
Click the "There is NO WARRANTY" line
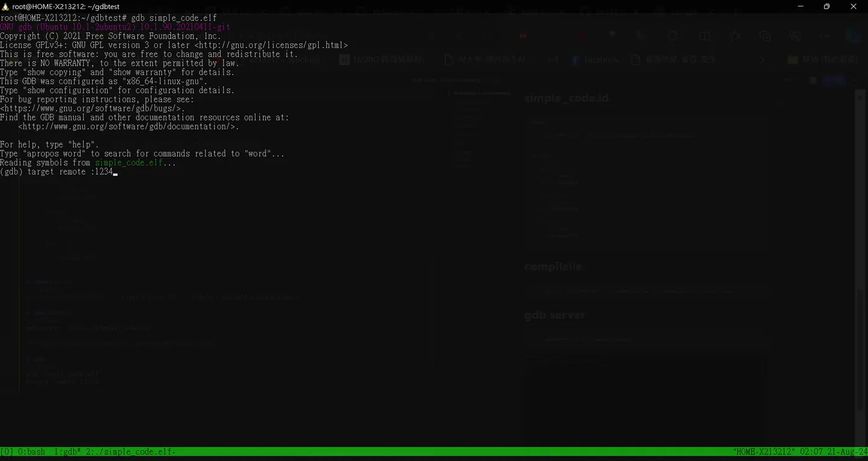click(x=120, y=63)
